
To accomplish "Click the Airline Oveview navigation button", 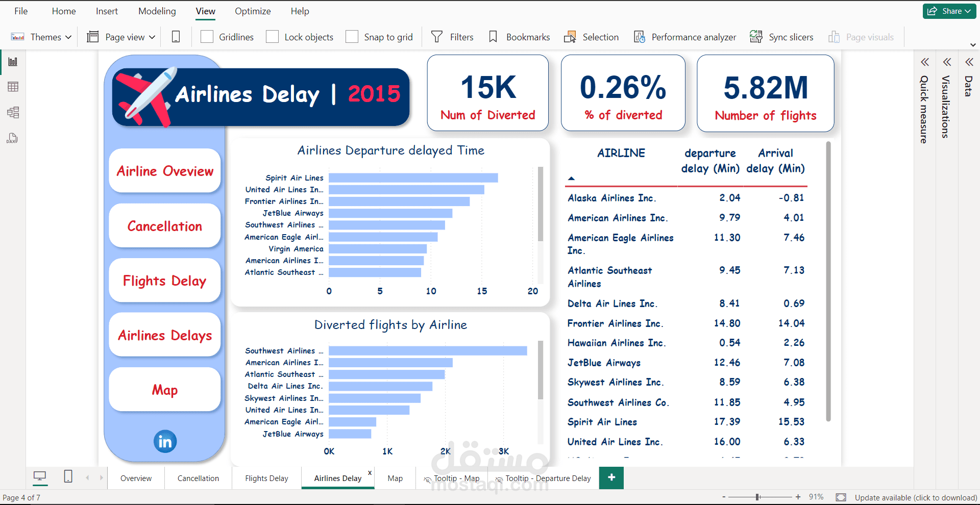I will (x=165, y=171).
